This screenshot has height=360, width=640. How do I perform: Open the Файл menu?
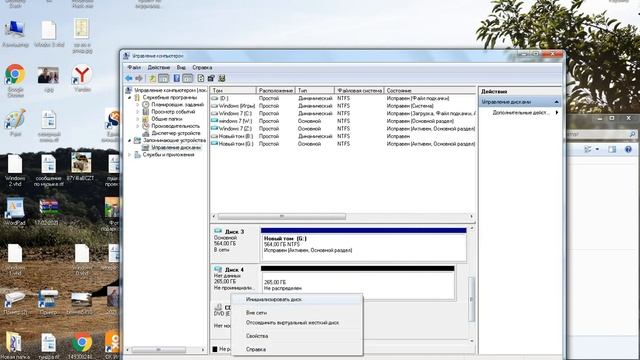pos(134,67)
